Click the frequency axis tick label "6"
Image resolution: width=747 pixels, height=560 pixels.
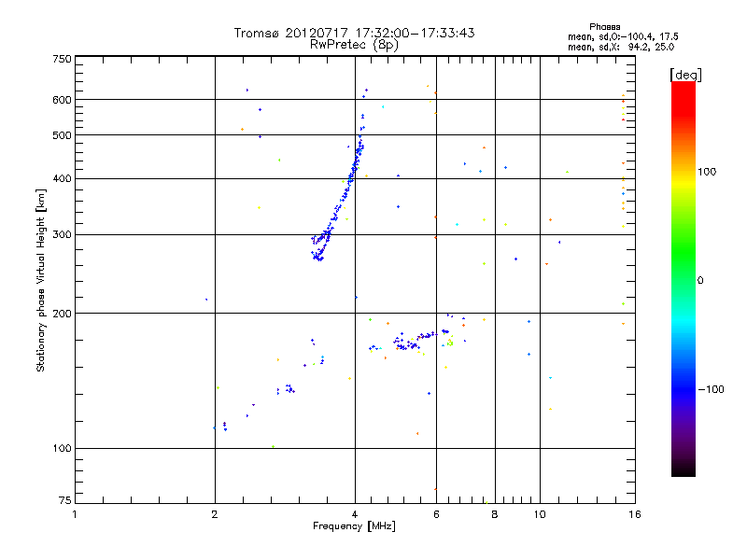pyautogui.click(x=436, y=514)
